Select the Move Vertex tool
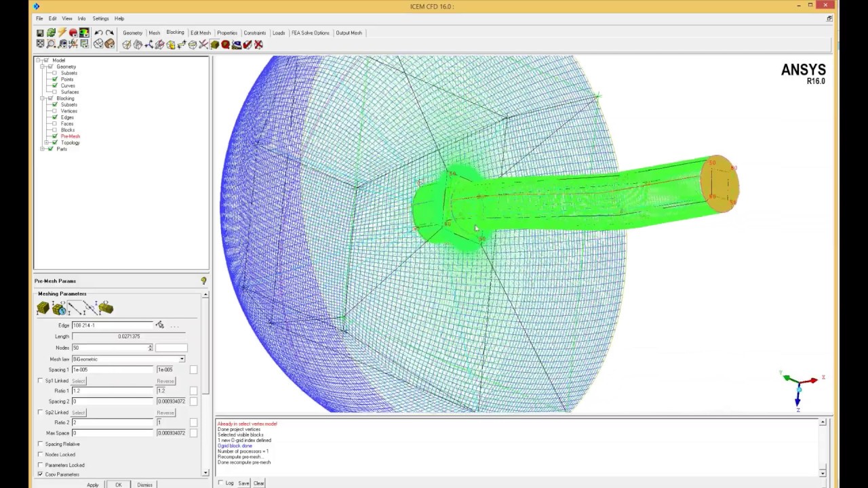Image resolution: width=868 pixels, height=488 pixels. 181,45
